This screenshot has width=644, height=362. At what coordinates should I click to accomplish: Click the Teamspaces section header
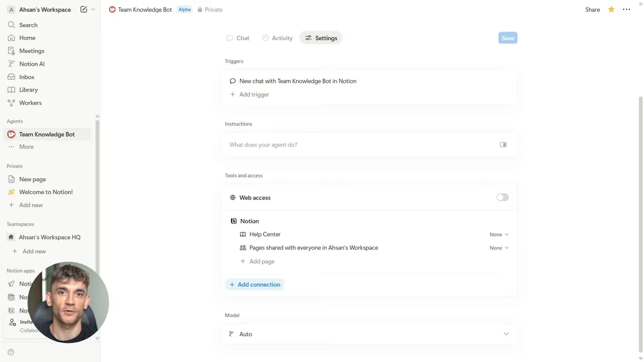pos(20,224)
